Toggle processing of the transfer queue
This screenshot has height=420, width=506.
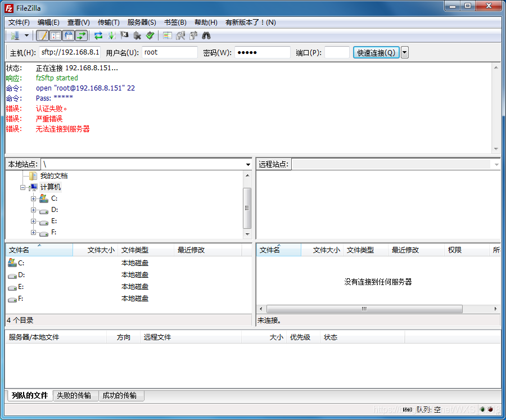click(x=112, y=35)
